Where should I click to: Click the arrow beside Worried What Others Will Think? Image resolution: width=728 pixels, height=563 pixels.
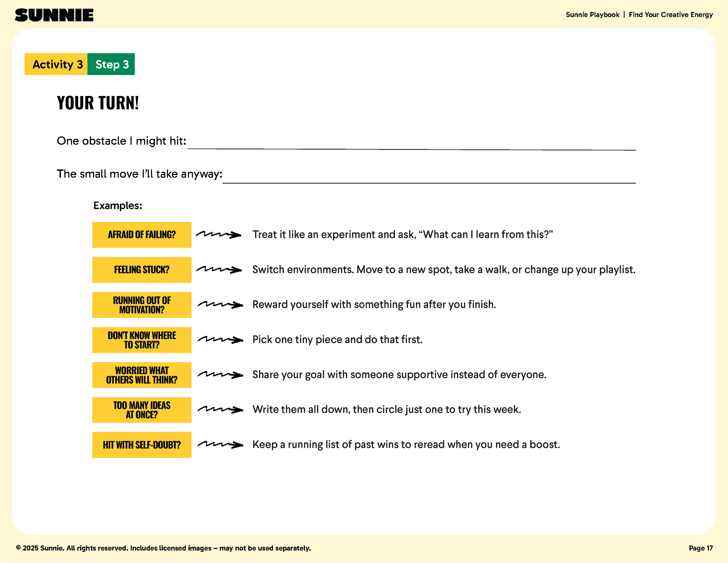[x=220, y=375]
